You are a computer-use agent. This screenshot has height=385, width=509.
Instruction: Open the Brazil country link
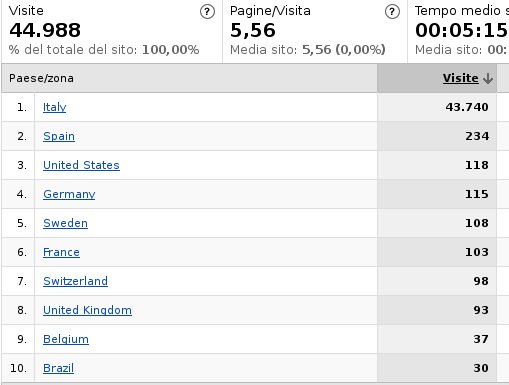click(x=59, y=368)
